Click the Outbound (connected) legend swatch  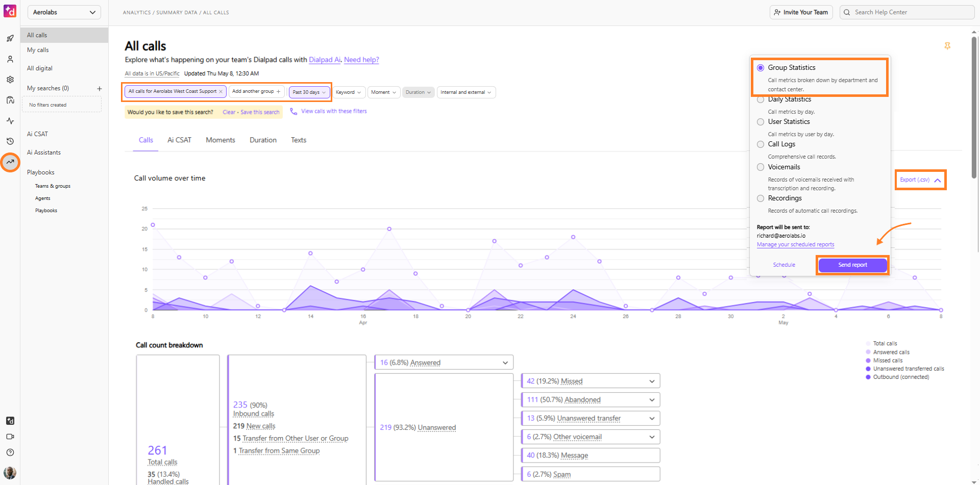point(868,377)
